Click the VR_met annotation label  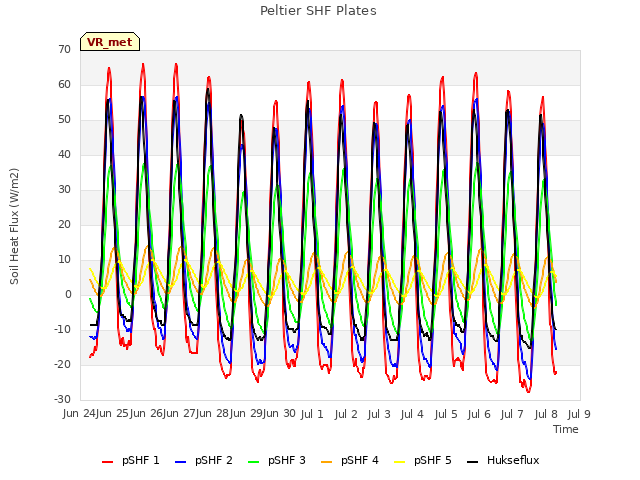click(110, 42)
